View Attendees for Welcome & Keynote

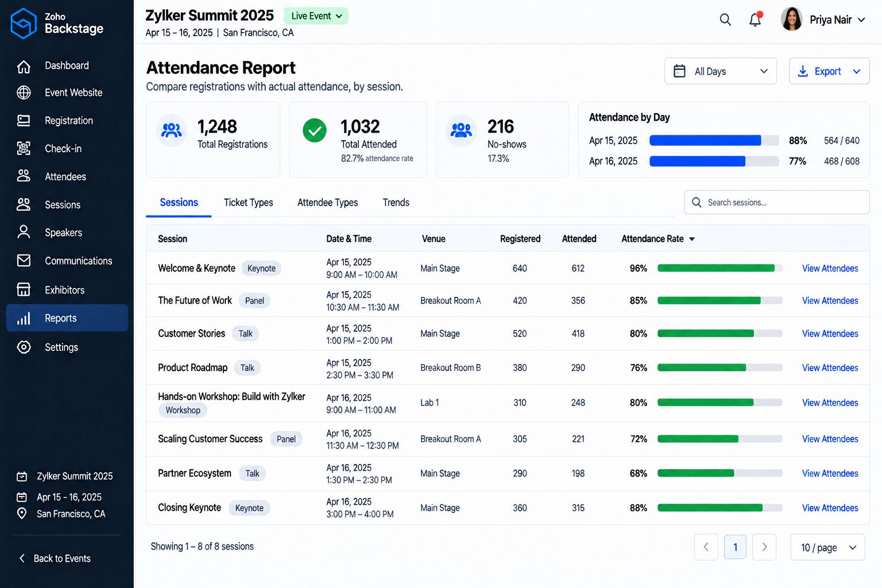coord(830,268)
